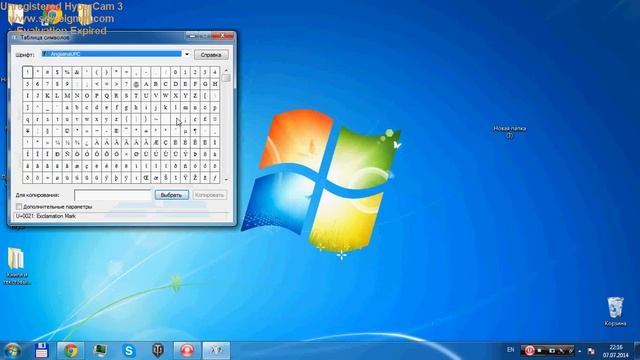Select the uppercase W character cell
The height and width of the screenshot is (360, 640).
pyautogui.click(x=166, y=96)
